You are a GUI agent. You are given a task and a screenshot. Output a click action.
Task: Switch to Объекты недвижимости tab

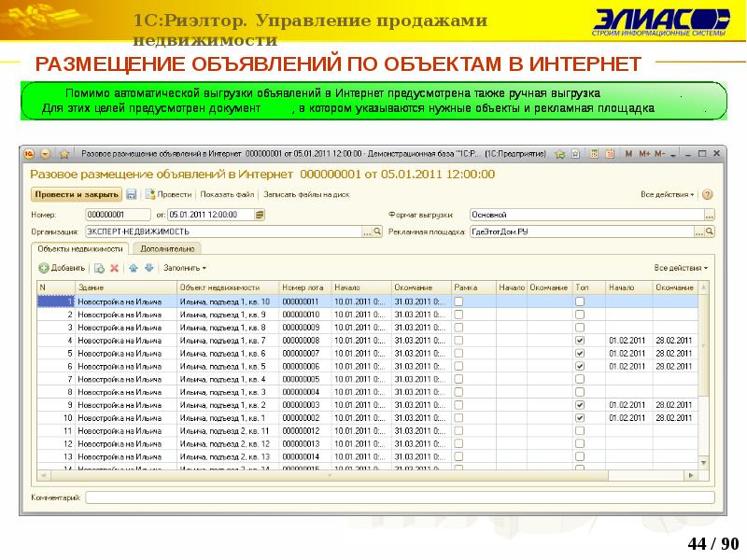tap(80, 248)
